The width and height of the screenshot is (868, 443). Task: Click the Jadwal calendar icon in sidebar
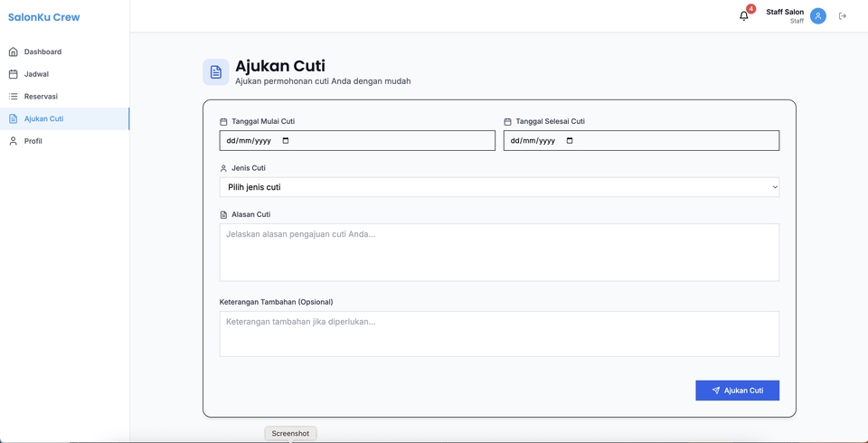click(13, 74)
